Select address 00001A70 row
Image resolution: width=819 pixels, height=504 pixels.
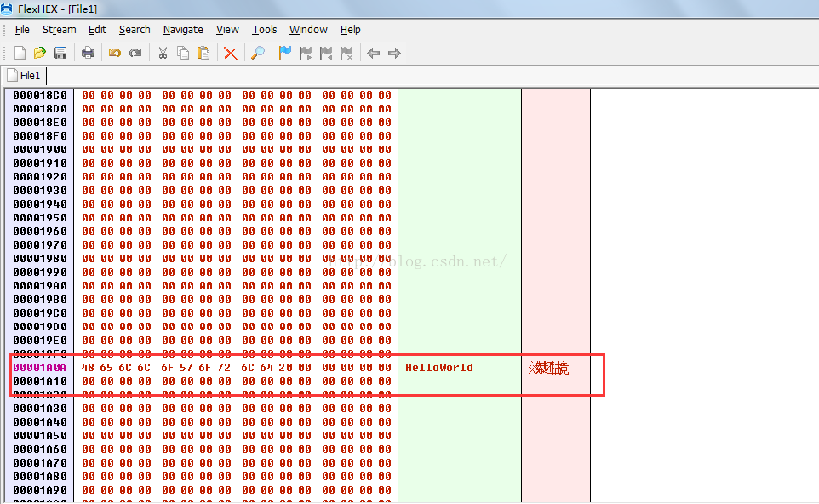pyautogui.click(x=40, y=463)
